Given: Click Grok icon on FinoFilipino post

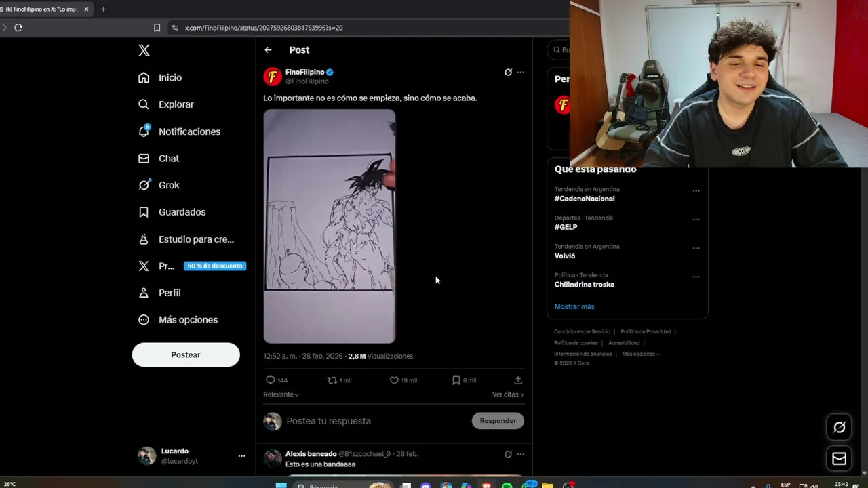Looking at the screenshot, I should (x=508, y=72).
